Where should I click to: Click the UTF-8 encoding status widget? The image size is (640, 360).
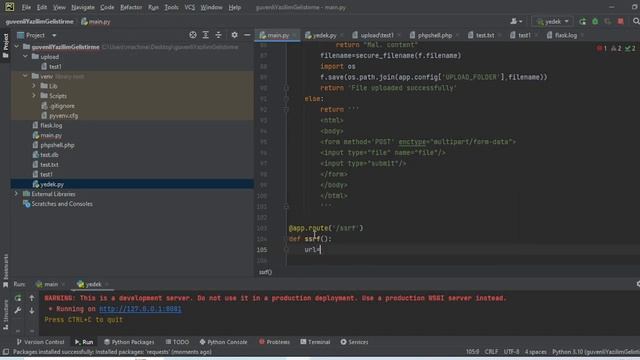pos(511,352)
